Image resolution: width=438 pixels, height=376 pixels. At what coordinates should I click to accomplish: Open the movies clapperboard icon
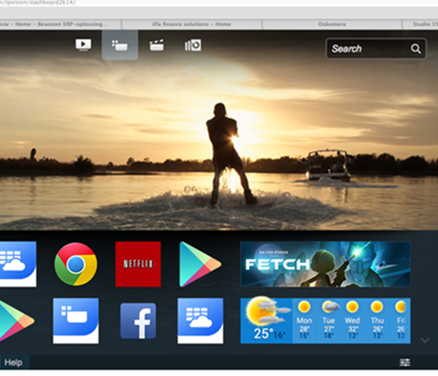[x=156, y=45]
